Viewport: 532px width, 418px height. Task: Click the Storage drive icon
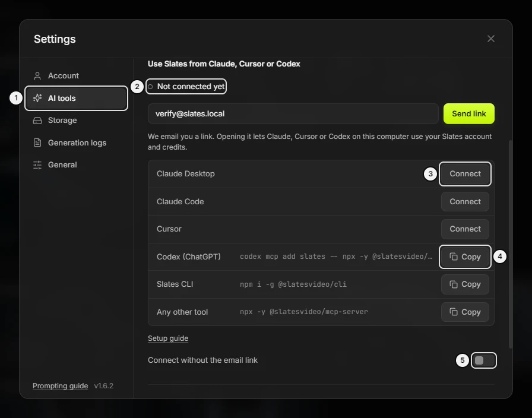[37, 121]
